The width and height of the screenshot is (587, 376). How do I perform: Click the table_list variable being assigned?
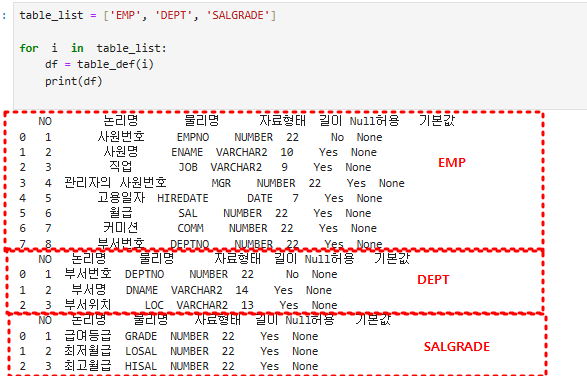click(51, 15)
